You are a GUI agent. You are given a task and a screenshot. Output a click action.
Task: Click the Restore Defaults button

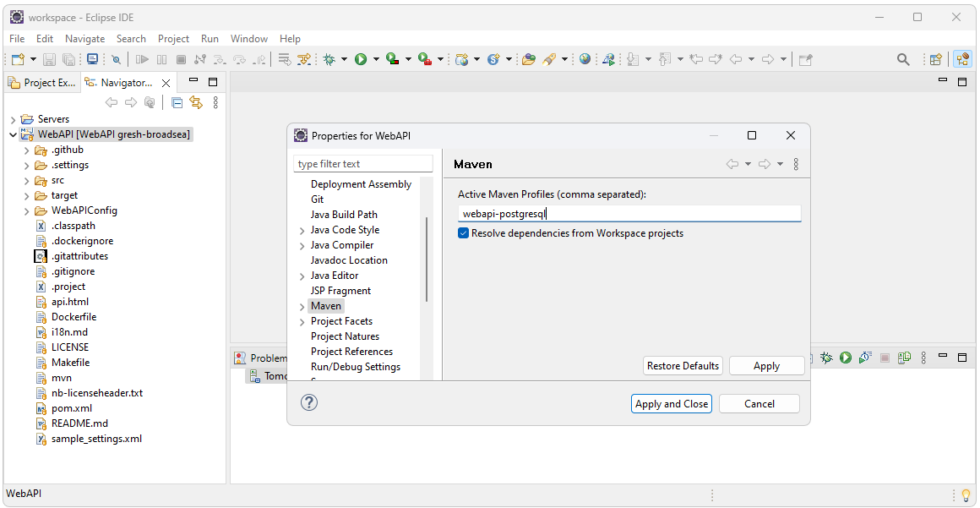683,366
